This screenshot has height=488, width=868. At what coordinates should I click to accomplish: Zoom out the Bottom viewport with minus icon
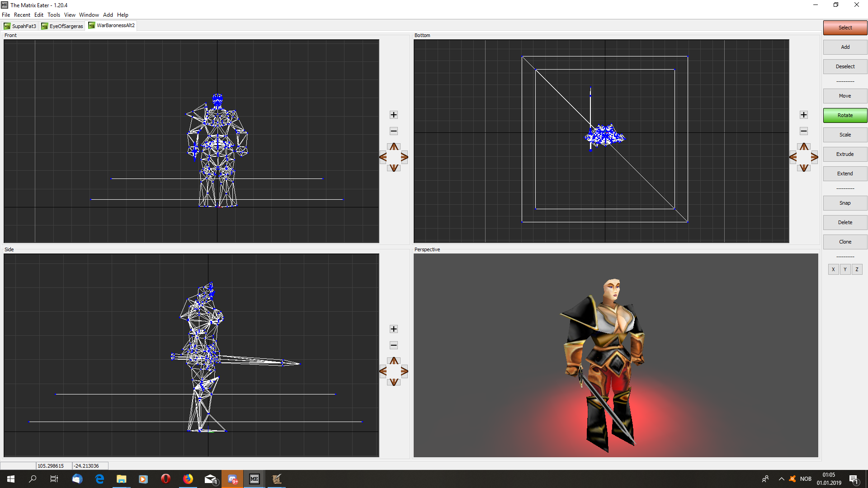pos(804,131)
